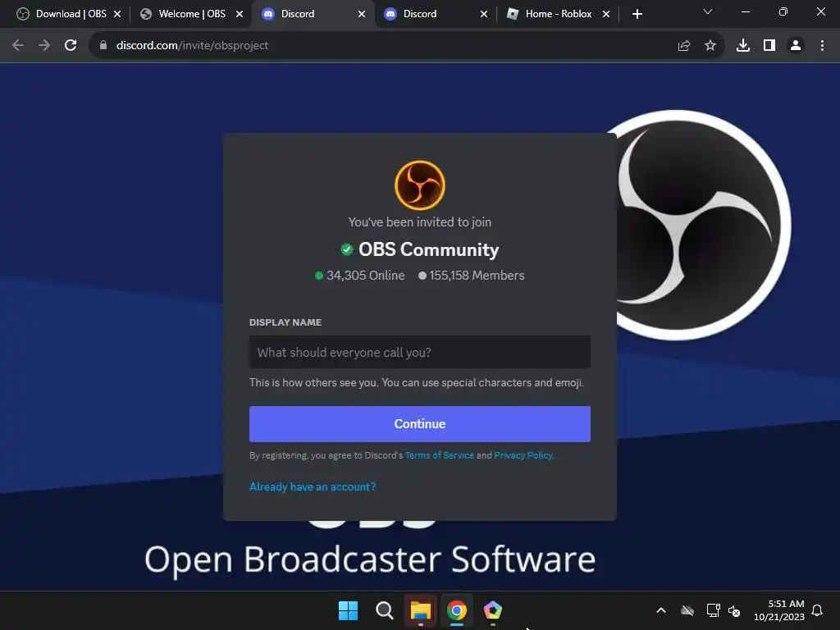Open a new tab with plus icon
This screenshot has width=840, height=630.
pyautogui.click(x=637, y=14)
